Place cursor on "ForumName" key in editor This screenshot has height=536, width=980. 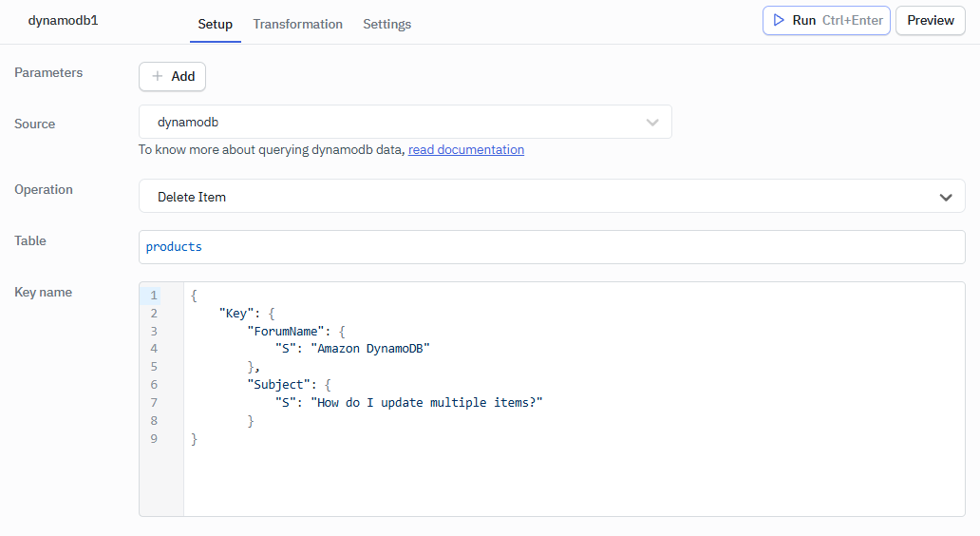point(288,331)
